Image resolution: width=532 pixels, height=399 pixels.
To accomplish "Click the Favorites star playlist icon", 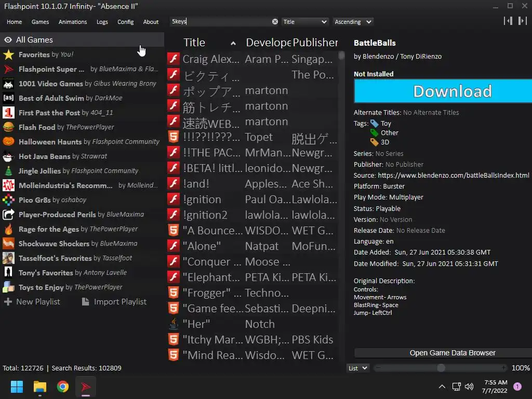I will [x=8, y=55].
